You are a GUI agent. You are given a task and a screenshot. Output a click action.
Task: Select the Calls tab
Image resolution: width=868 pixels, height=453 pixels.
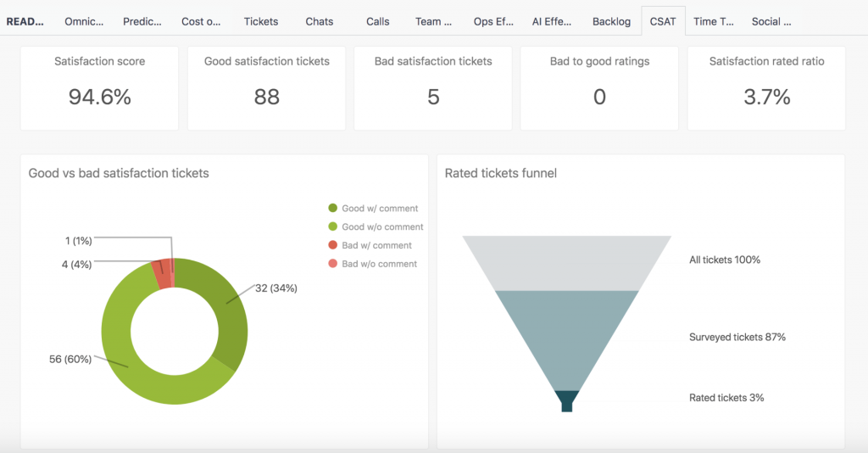377,21
